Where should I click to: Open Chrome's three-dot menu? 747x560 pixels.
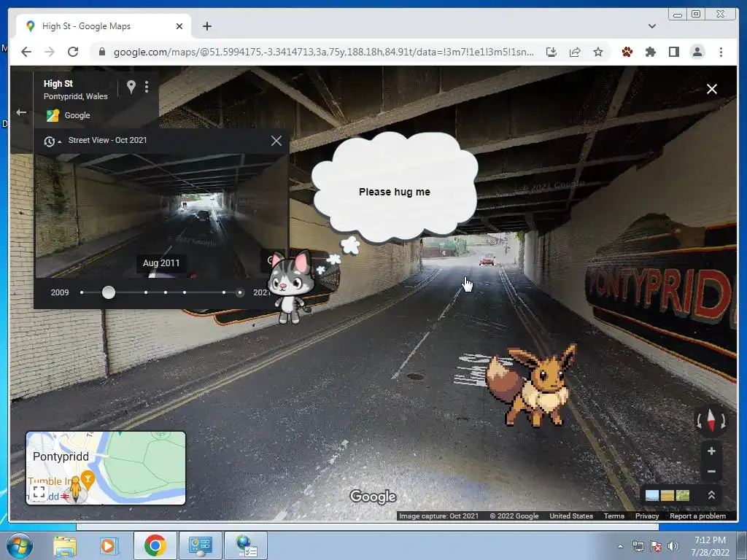[721, 52]
